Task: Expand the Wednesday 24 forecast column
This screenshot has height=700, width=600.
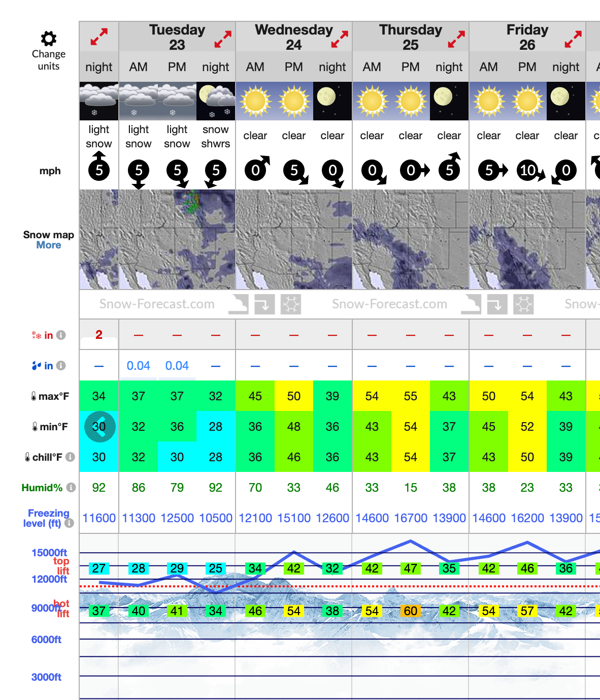Action: click(x=340, y=39)
